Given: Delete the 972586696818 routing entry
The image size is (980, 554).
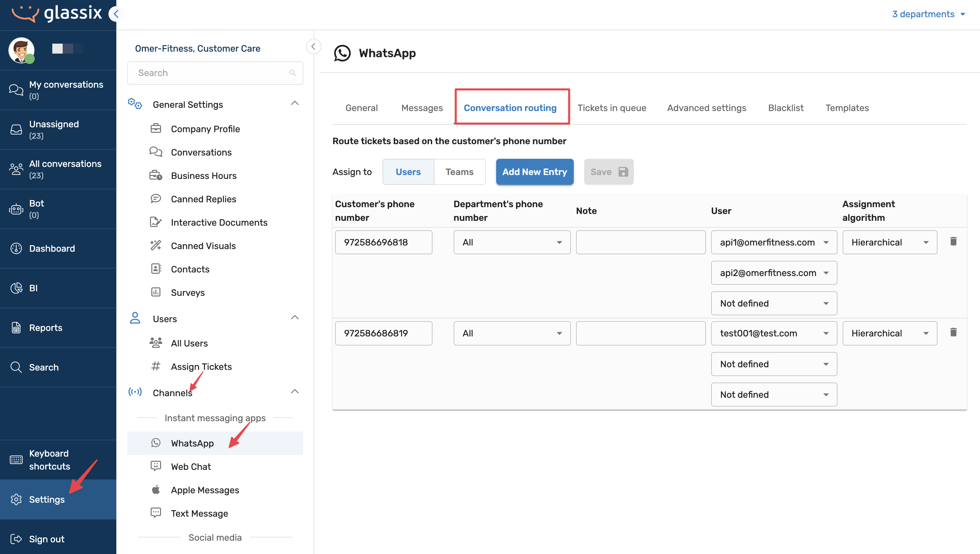Looking at the screenshot, I should (x=953, y=241).
